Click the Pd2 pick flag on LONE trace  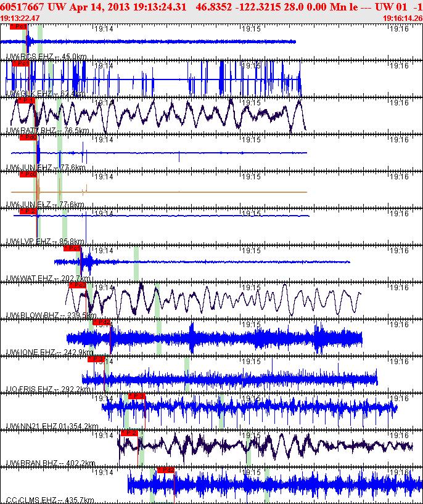102,322
